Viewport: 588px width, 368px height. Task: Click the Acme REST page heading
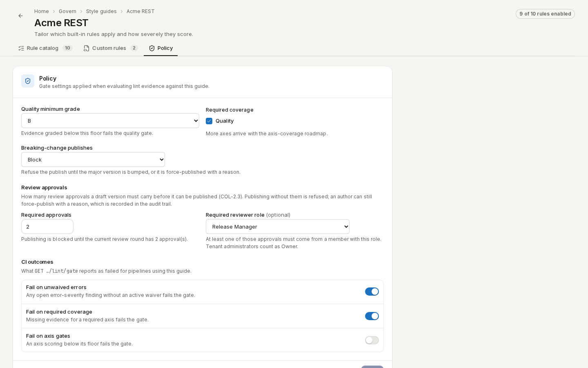(x=61, y=23)
